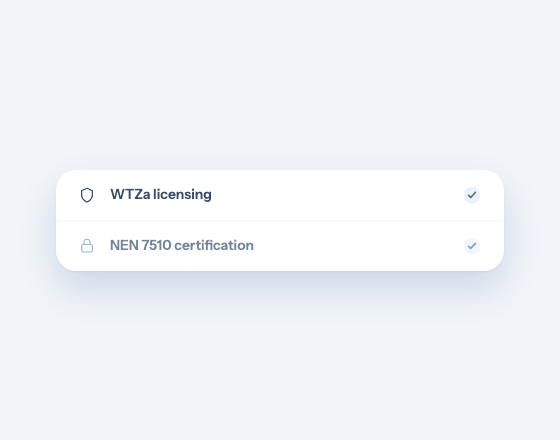560x440 pixels.
Task: Select the checkmark badge for WTZa licensing
Action: pos(472,195)
